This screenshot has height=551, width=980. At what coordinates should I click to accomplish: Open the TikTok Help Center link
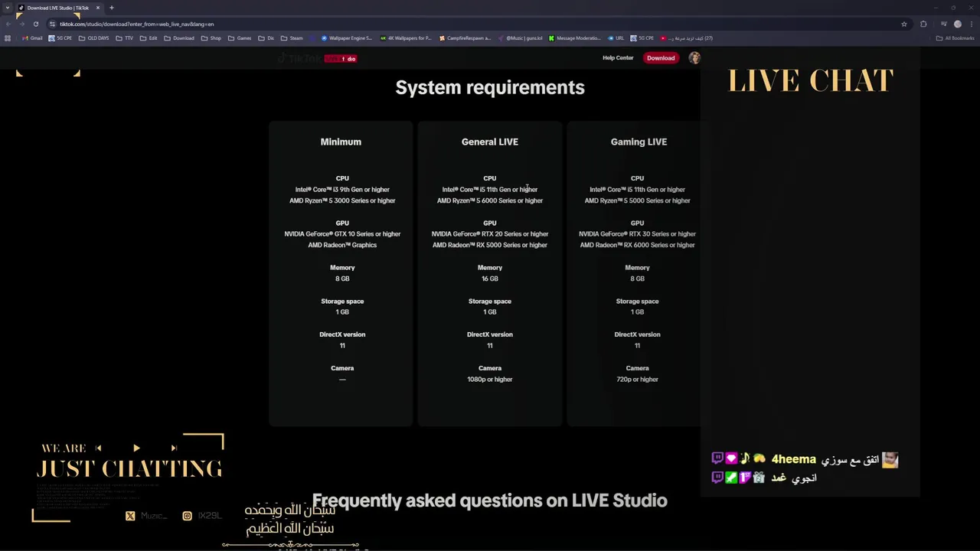(x=618, y=58)
